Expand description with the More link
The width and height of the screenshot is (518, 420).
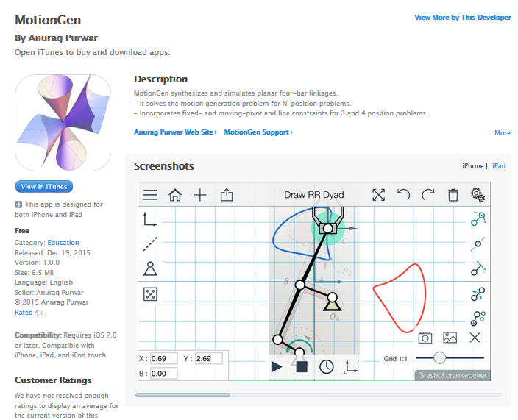(499, 133)
